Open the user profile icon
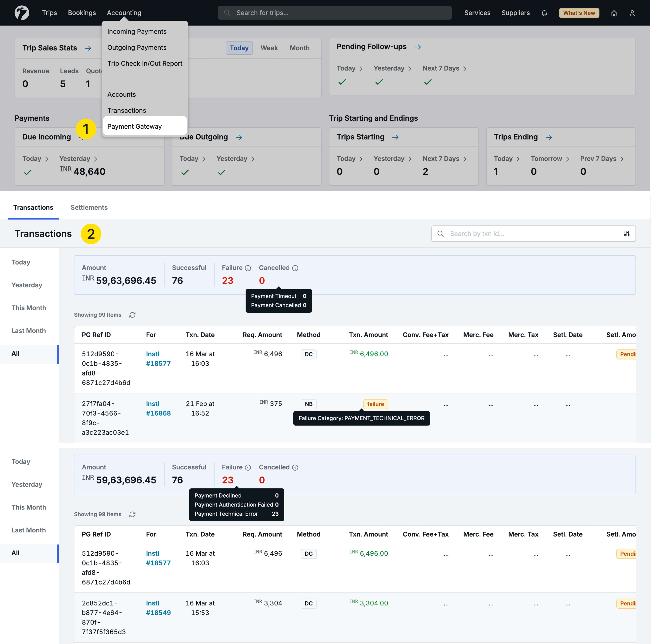Screen dimensions: 651x644 tap(632, 13)
